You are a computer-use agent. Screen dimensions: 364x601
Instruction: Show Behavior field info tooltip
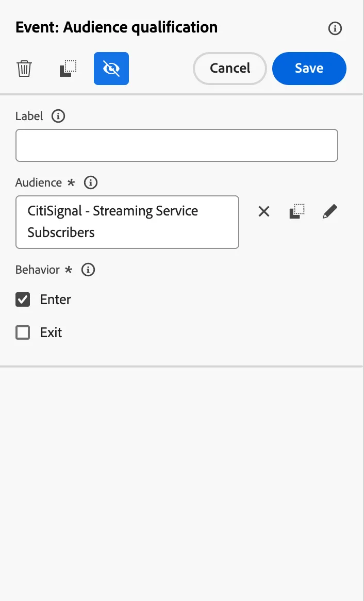pos(88,270)
